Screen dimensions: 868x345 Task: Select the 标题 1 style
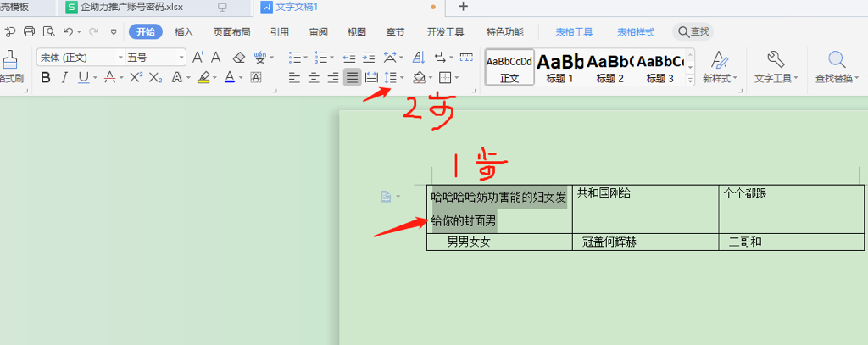pos(559,67)
